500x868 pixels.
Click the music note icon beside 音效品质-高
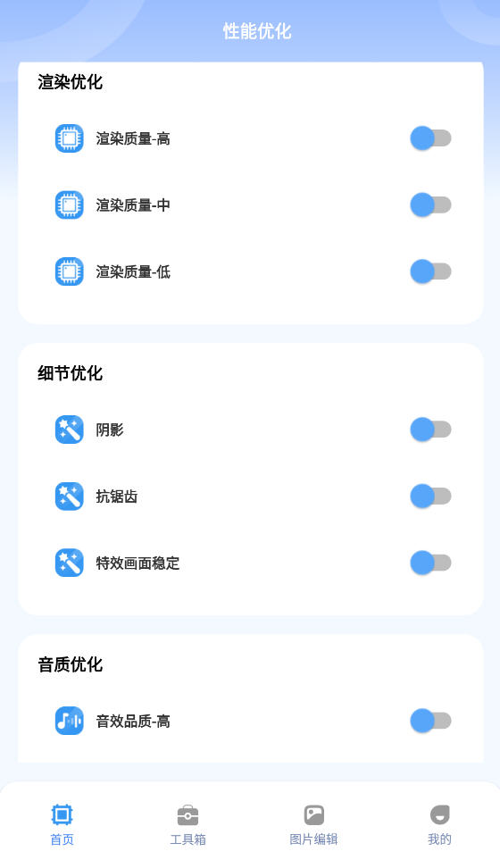(70, 721)
